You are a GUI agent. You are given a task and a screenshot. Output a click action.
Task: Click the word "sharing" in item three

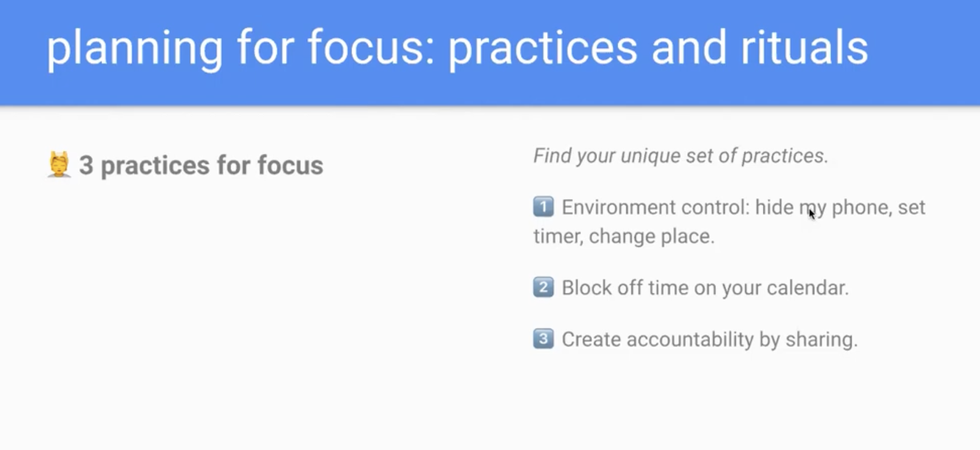[x=820, y=340]
